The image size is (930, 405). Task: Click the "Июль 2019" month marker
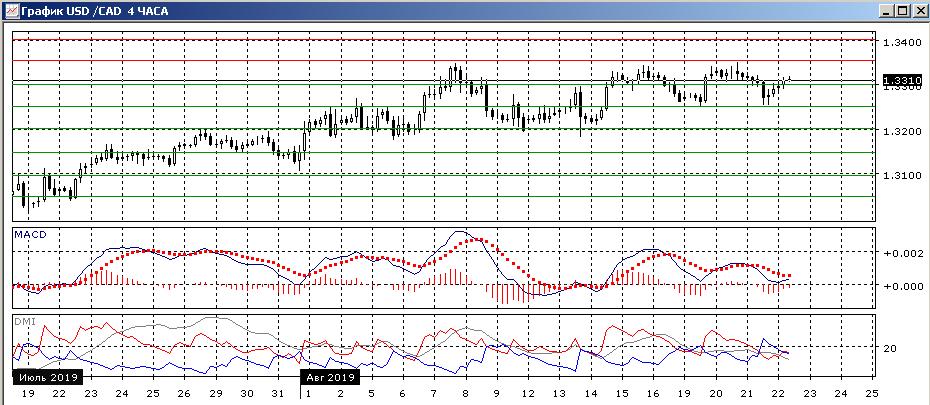tap(46, 377)
